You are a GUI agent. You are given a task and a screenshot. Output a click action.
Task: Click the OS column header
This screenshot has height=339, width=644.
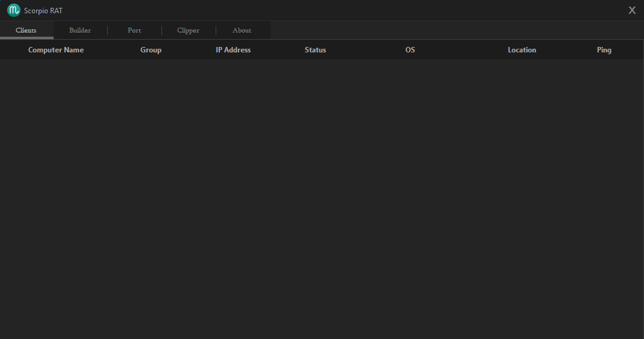(410, 49)
